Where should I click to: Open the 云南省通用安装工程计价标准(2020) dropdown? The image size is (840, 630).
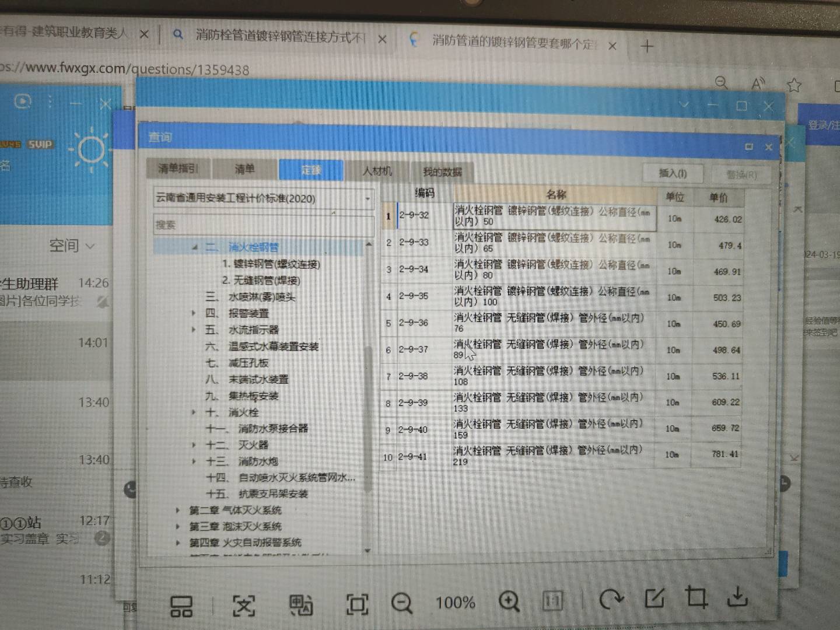click(x=264, y=198)
